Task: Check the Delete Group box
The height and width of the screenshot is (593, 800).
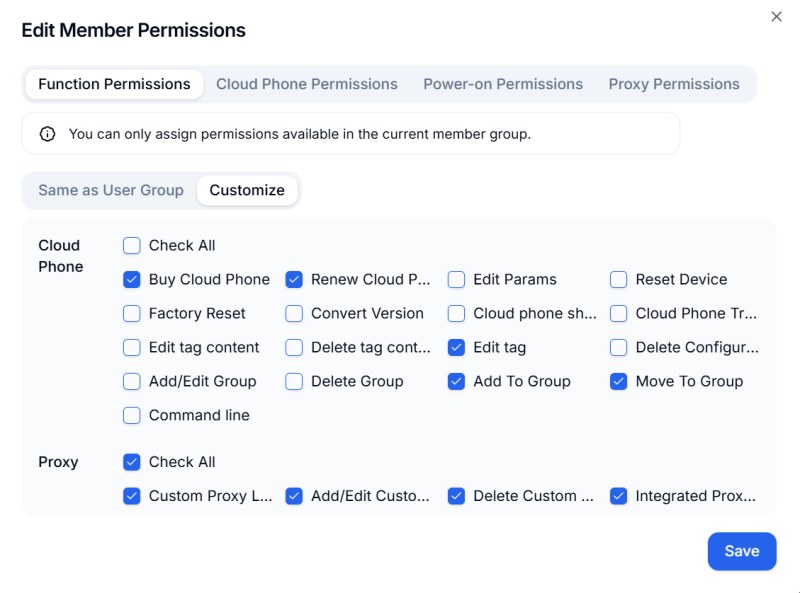Action: click(294, 381)
